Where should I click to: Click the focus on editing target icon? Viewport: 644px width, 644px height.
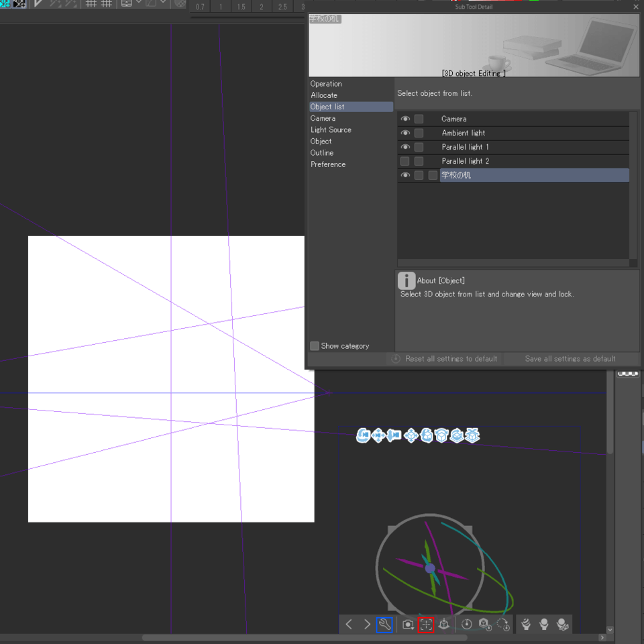[x=426, y=625]
